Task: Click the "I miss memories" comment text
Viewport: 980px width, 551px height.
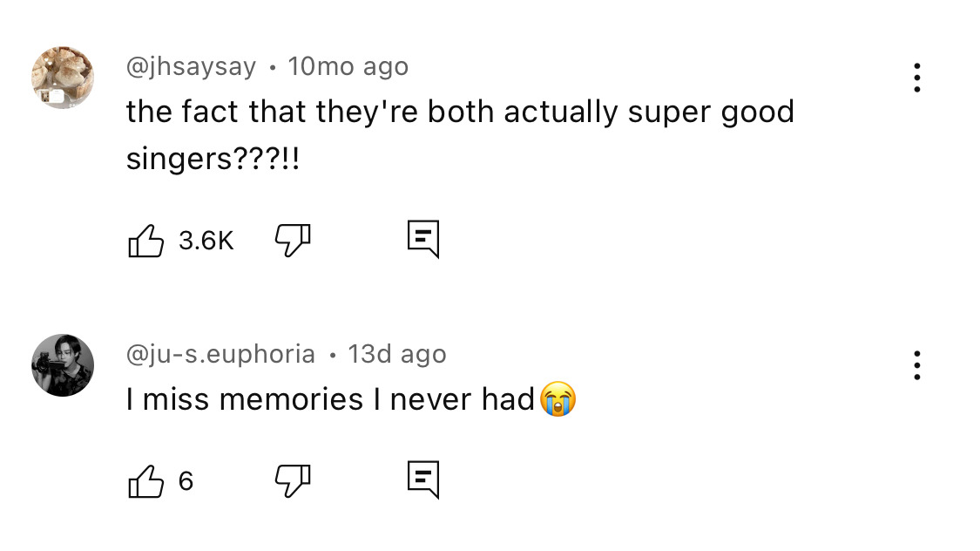Action: pyautogui.click(x=329, y=399)
